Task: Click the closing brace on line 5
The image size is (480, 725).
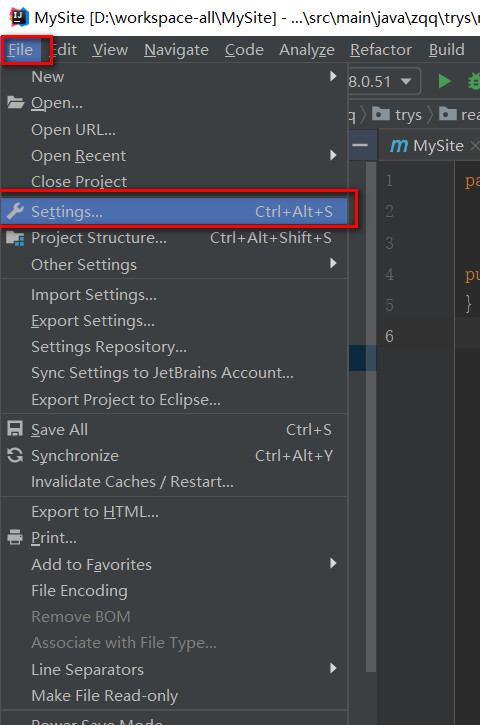Action: pos(468,305)
